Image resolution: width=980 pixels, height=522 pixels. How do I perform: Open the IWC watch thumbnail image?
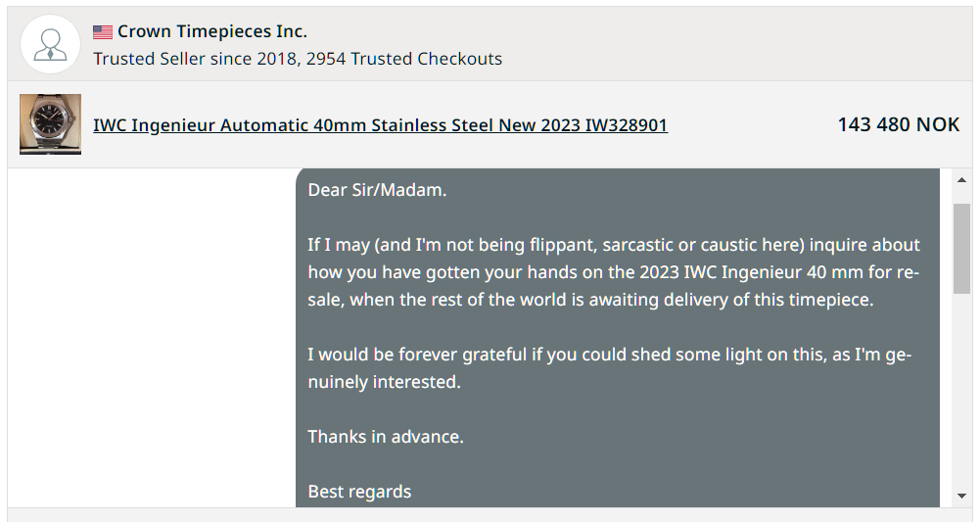50,124
